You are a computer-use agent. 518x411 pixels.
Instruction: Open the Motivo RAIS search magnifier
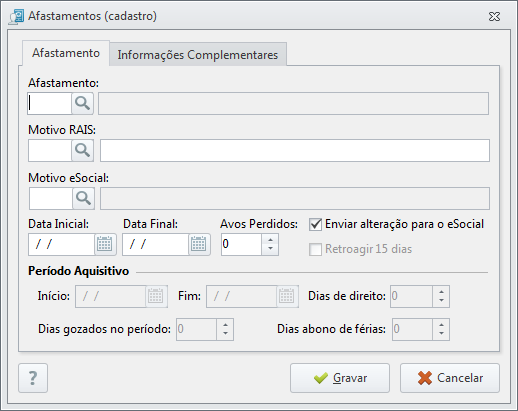point(82,151)
